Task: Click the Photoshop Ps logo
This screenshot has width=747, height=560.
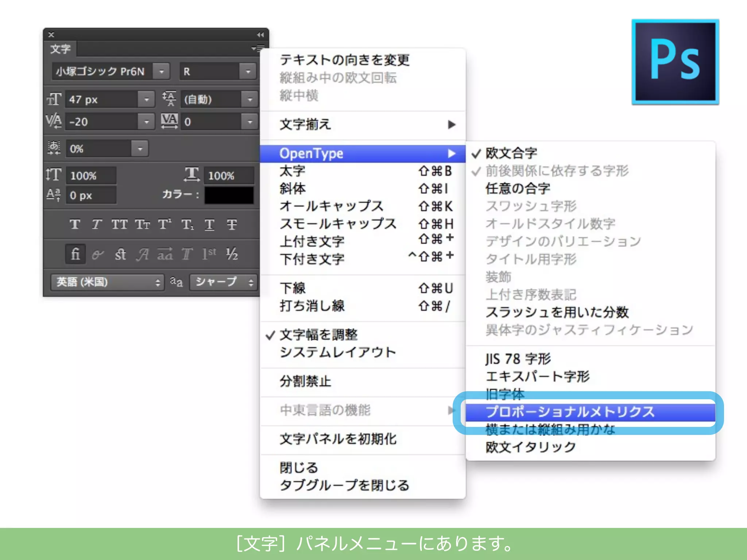Action: coord(675,62)
